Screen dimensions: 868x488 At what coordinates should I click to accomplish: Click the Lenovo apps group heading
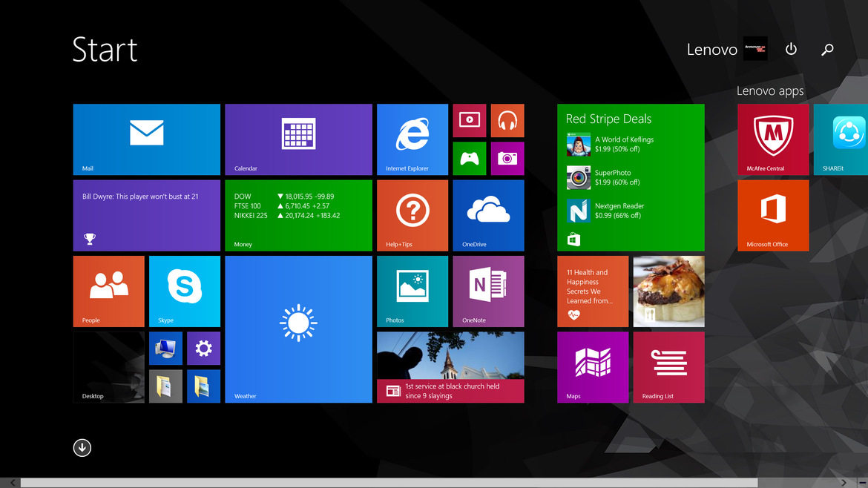(x=770, y=90)
